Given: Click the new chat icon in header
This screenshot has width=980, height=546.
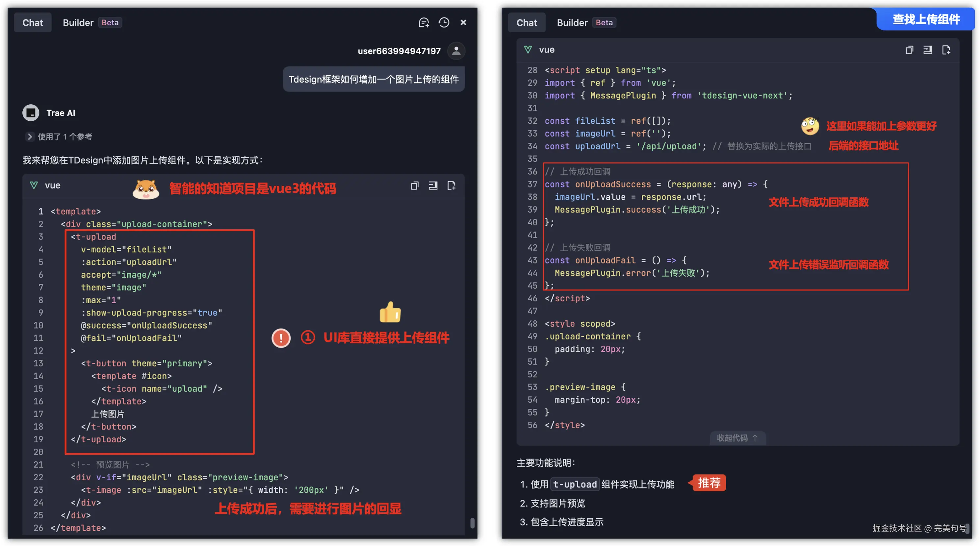Looking at the screenshot, I should point(424,22).
